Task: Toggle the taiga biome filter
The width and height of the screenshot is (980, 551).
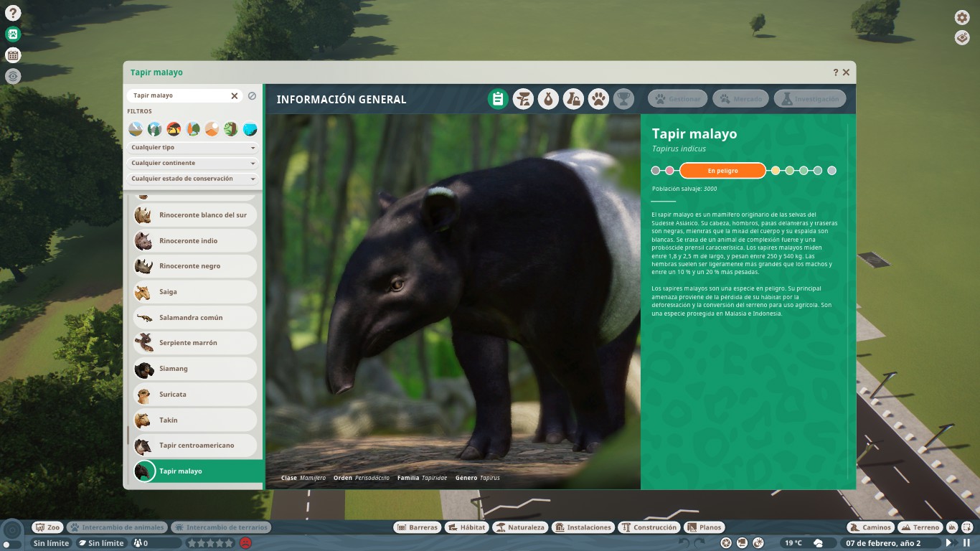Action: pyautogui.click(x=155, y=129)
